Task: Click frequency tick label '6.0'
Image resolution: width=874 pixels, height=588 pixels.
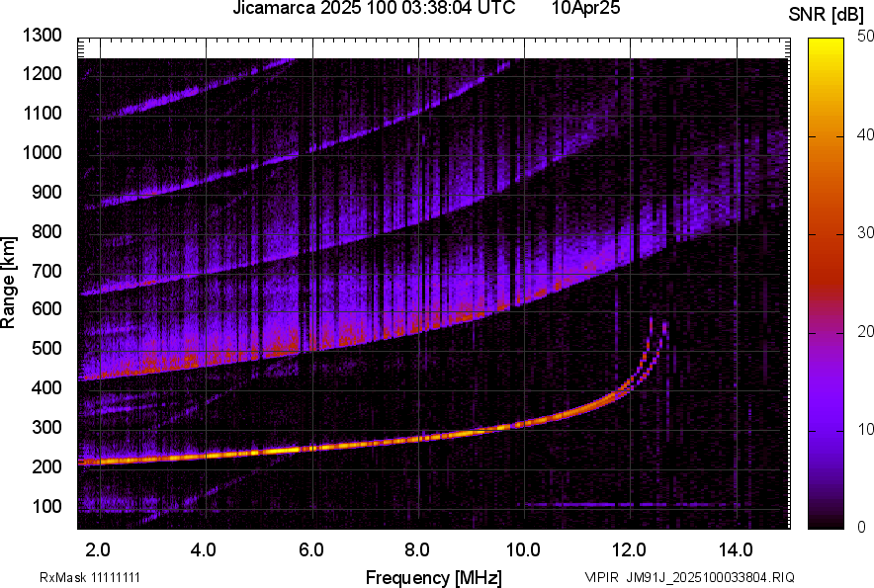Action: (x=311, y=550)
